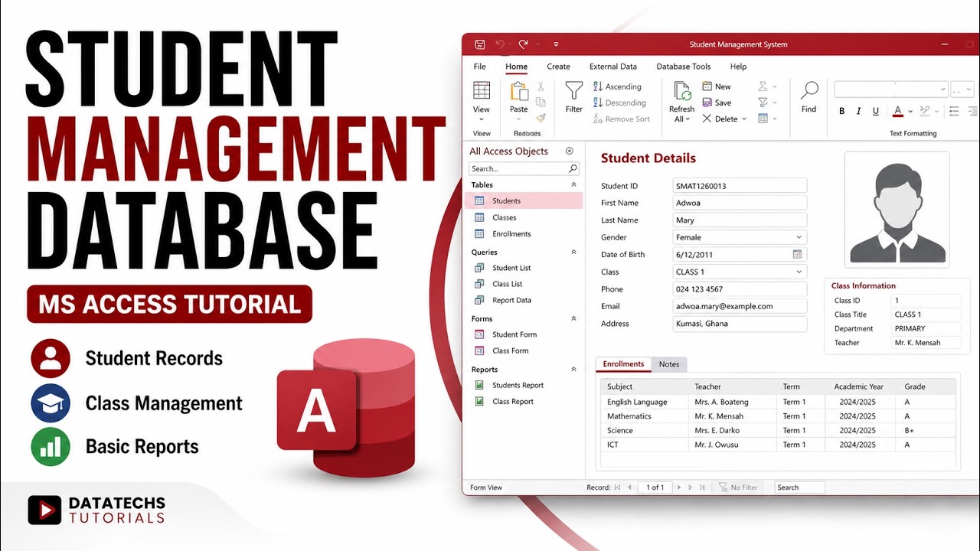Open the font name combo box

pyautogui.click(x=891, y=89)
